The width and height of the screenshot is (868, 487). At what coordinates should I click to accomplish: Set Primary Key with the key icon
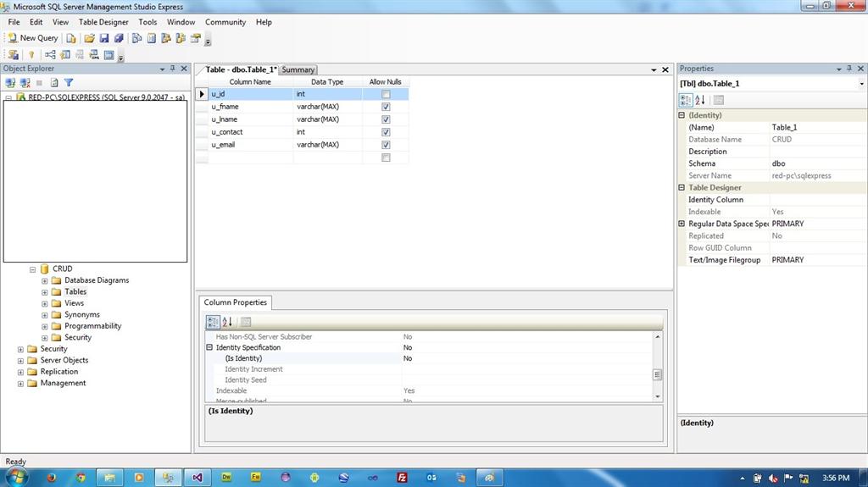[31, 55]
